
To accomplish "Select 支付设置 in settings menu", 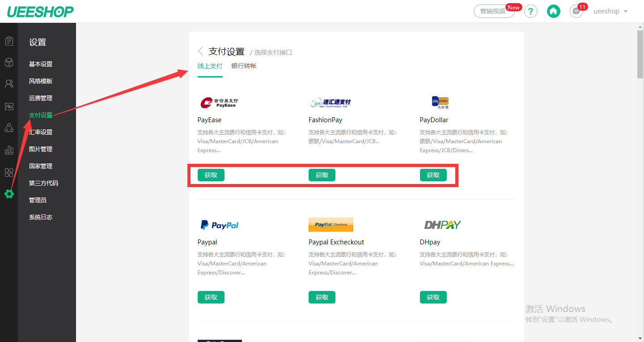I will coord(41,115).
